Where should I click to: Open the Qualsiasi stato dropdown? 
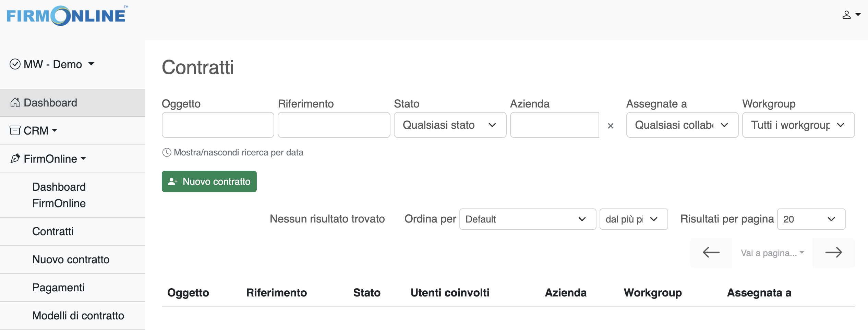click(450, 125)
